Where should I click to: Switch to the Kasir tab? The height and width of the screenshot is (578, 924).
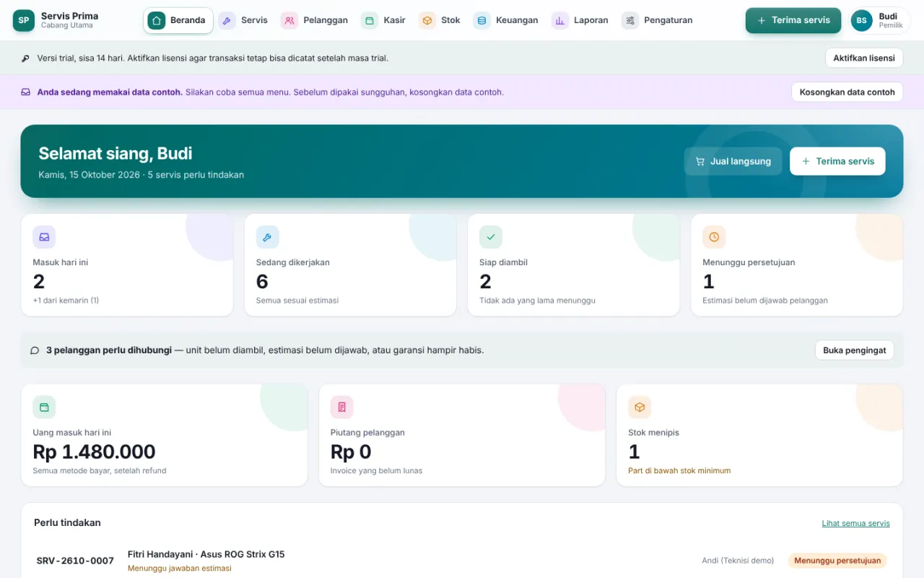click(383, 20)
